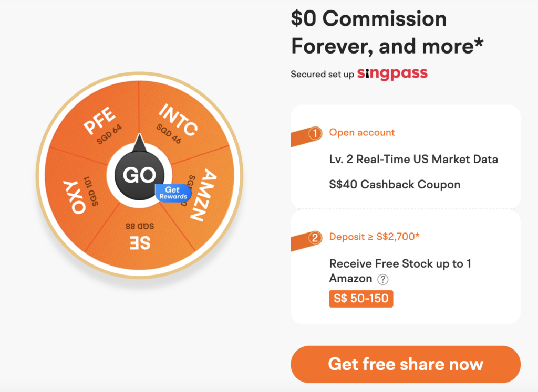The height and width of the screenshot is (392, 538).
Task: Click the S$40 Cashback Coupon text
Action: click(395, 185)
